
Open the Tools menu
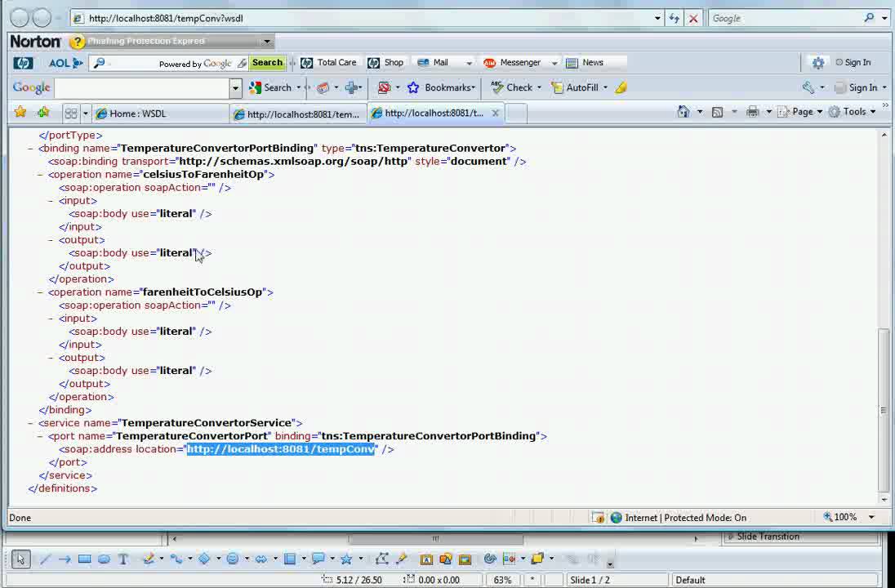click(852, 112)
